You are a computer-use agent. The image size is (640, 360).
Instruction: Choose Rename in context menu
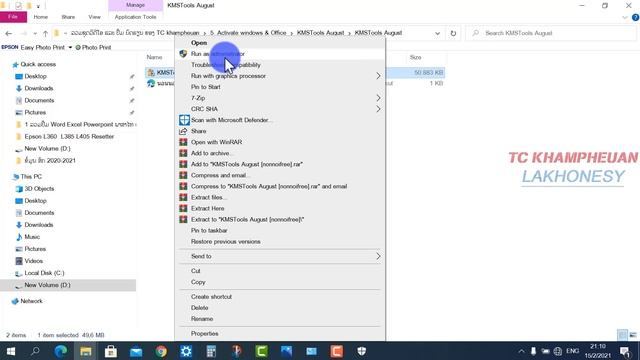pos(202,319)
